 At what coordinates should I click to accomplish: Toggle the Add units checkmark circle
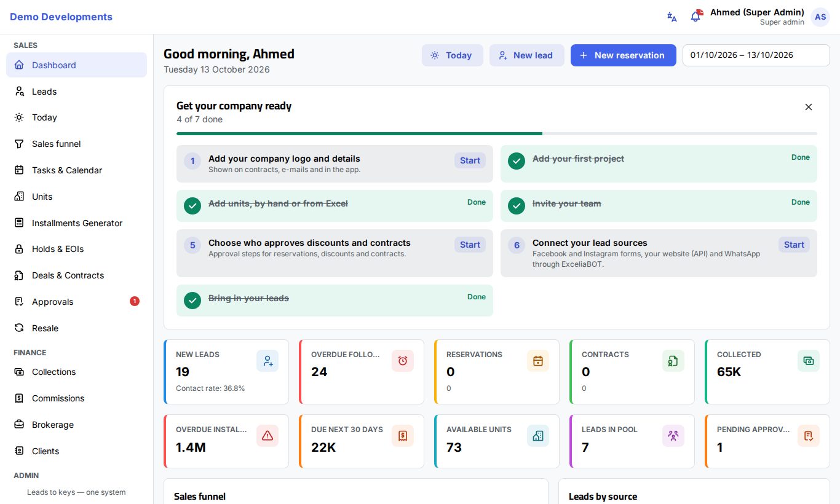[192, 206]
